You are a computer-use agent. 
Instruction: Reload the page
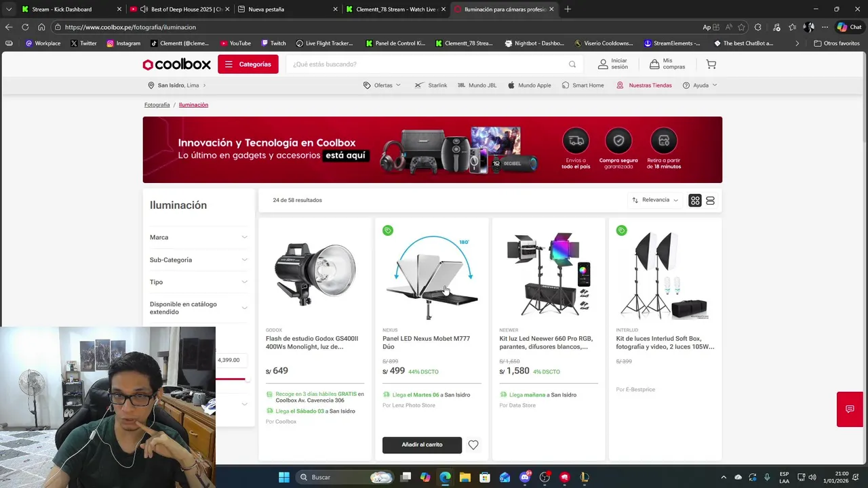(x=25, y=27)
